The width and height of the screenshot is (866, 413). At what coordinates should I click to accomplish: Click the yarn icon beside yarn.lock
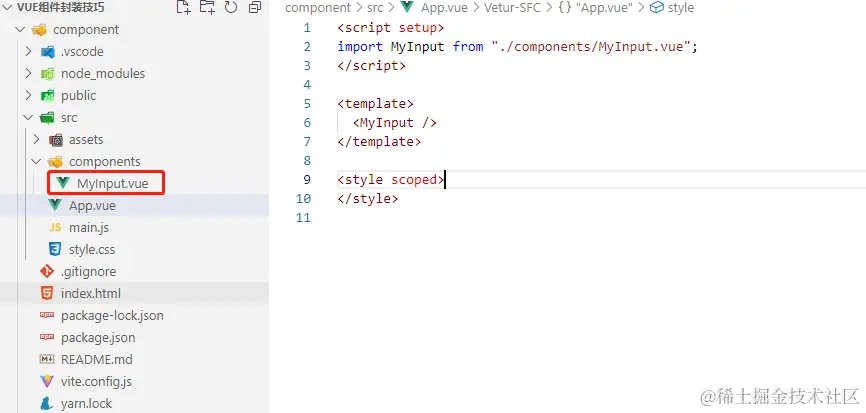coord(47,404)
